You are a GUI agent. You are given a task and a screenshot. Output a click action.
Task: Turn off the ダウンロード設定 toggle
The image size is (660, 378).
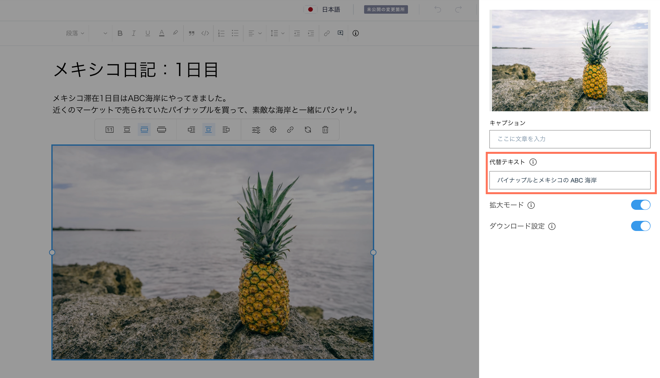[641, 226]
